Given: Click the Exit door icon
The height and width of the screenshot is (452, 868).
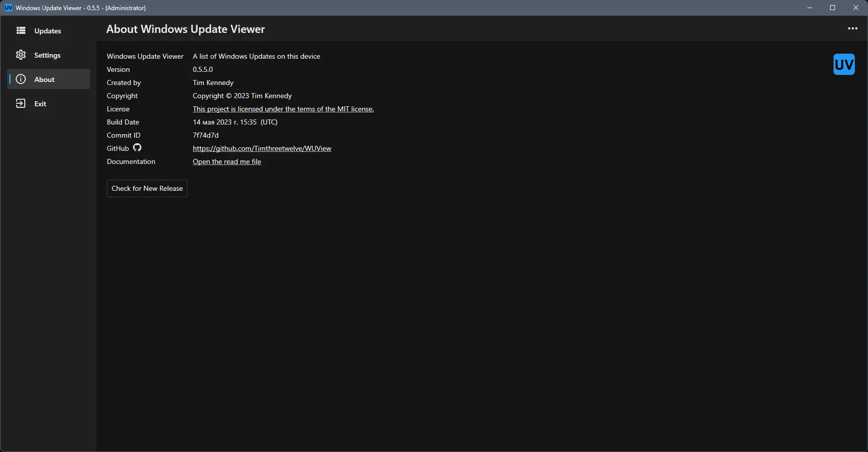Looking at the screenshot, I should point(21,104).
